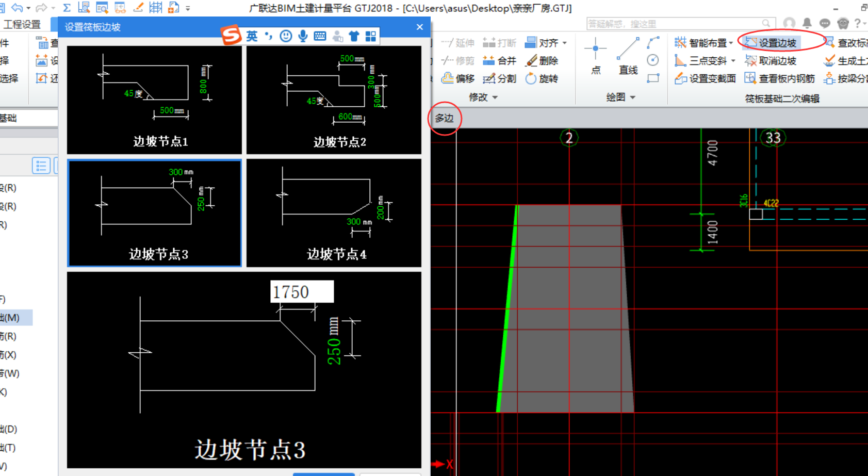The image size is (868, 476).
Task: Open the notifications bell icon
Action: pos(807,23)
